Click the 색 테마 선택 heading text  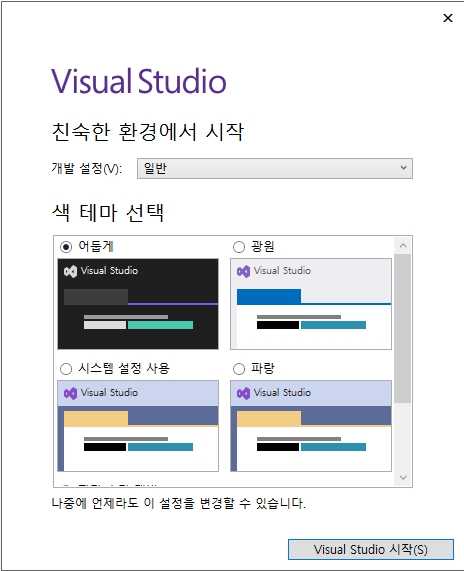(x=108, y=212)
